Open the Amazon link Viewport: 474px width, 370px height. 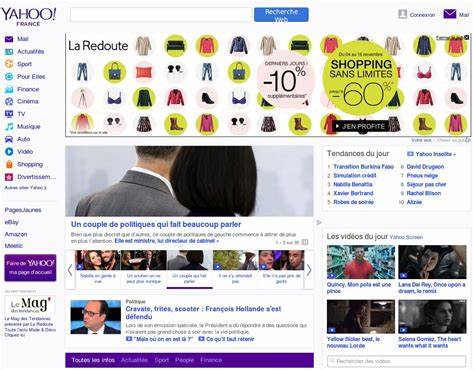point(16,234)
